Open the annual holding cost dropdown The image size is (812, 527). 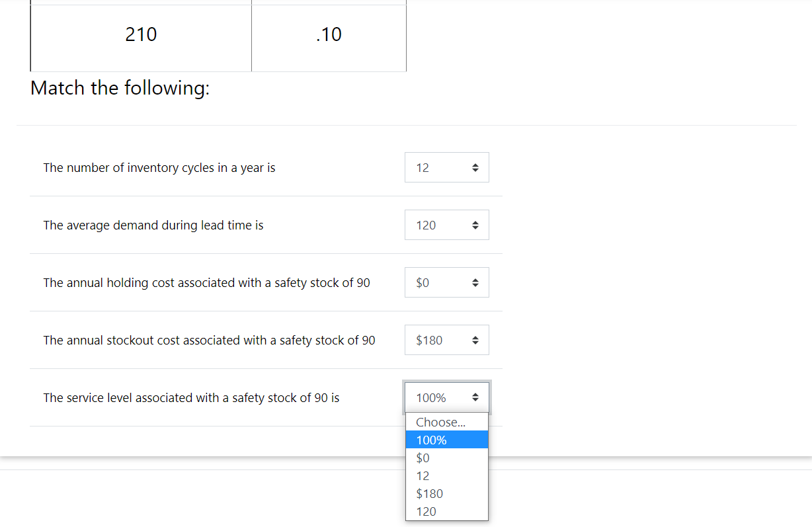(x=446, y=282)
